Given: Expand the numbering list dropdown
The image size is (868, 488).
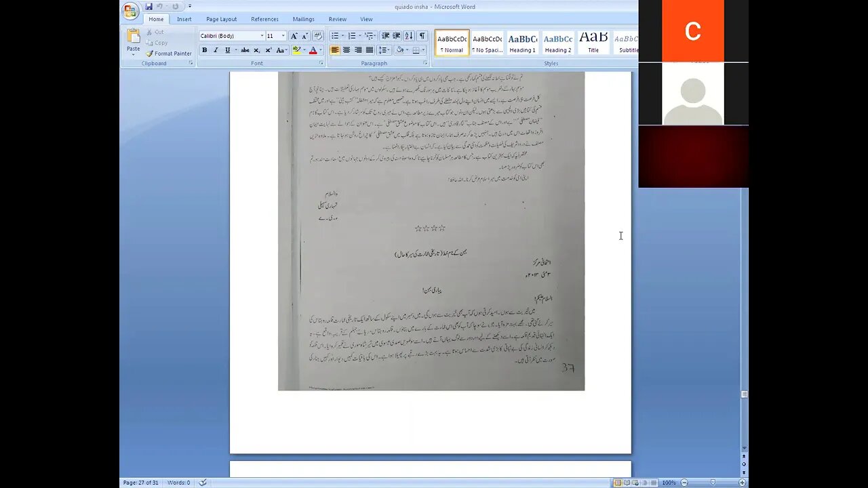Looking at the screenshot, I should pos(360,36).
